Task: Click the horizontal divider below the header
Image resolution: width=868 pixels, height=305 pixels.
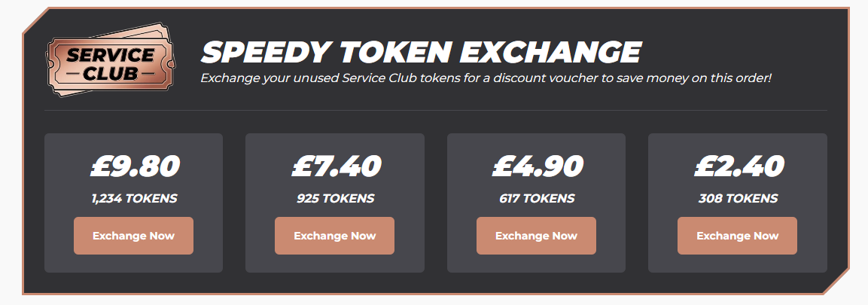Action: pos(436,110)
